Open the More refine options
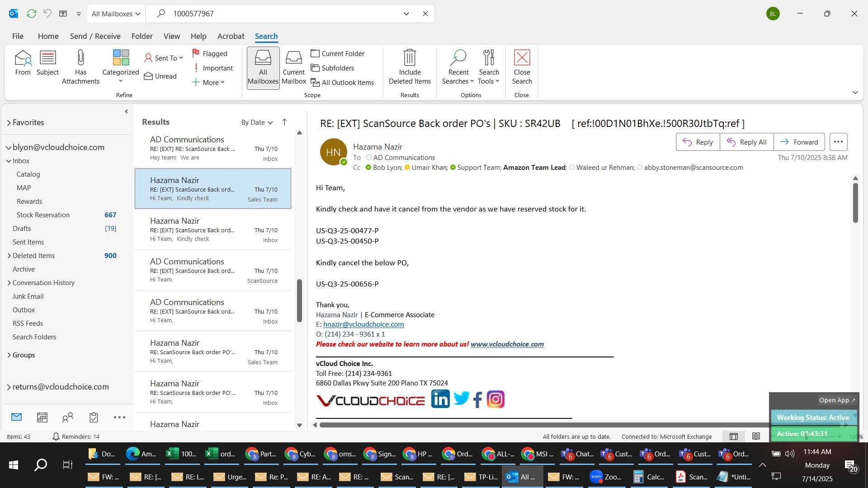Viewport: 868px width, 488px height. pos(208,82)
